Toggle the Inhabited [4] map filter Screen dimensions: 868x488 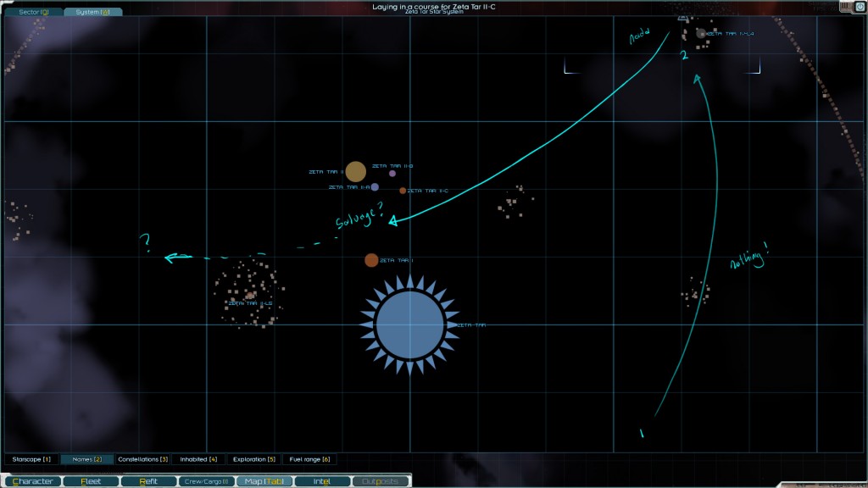point(198,459)
